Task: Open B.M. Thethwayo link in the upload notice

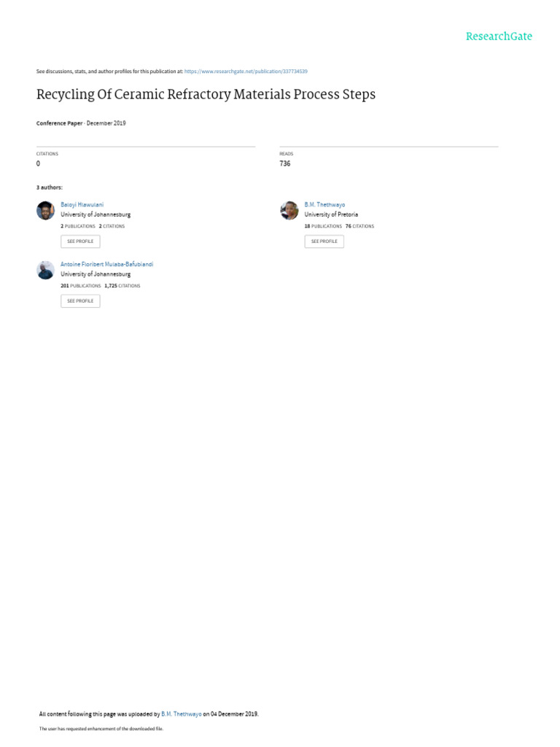Action: tap(182, 714)
